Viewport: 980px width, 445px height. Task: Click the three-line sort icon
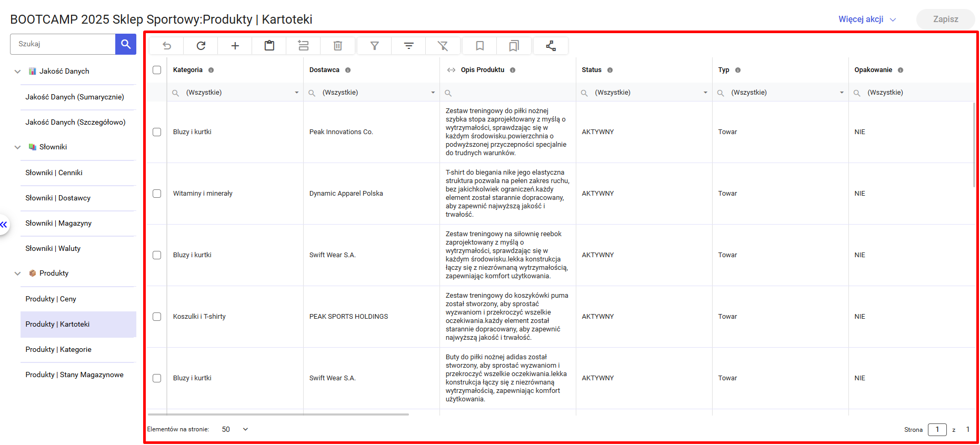pos(409,46)
